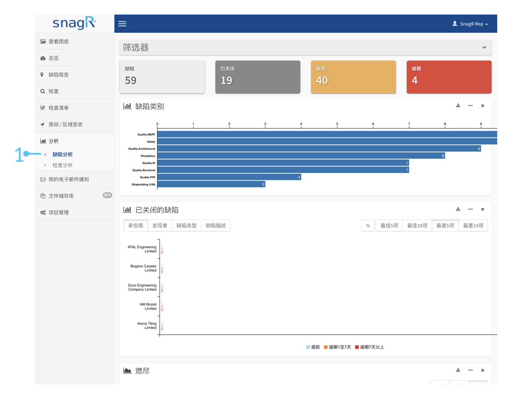532x399 pixels.
Task: Select the 最佳5项 option
Action: click(x=389, y=225)
